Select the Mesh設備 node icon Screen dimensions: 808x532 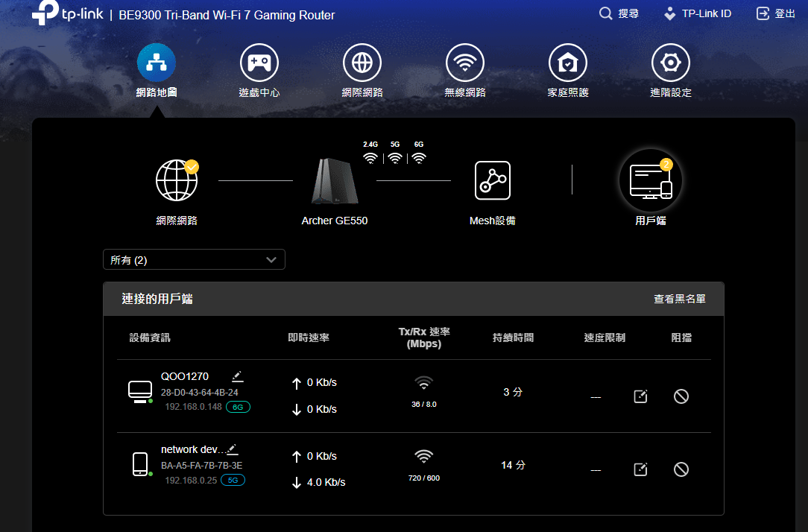tap(493, 180)
